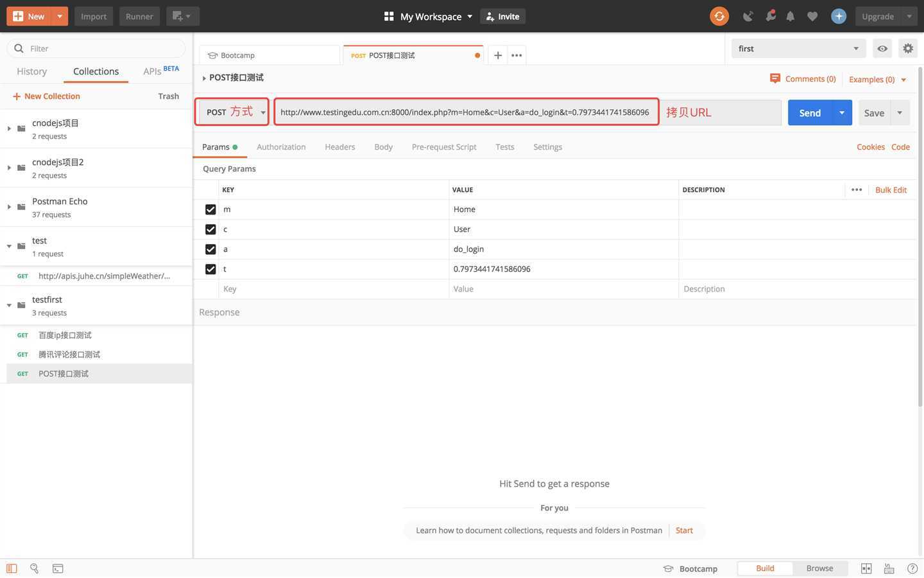Viewport: 924px width, 578px height.
Task: Open the Upgrade dropdown arrow
Action: tap(909, 16)
